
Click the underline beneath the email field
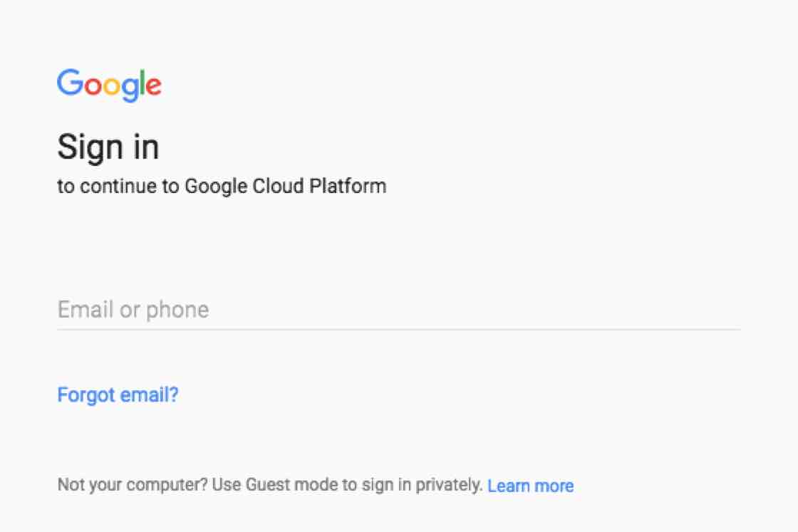pyautogui.click(x=399, y=330)
